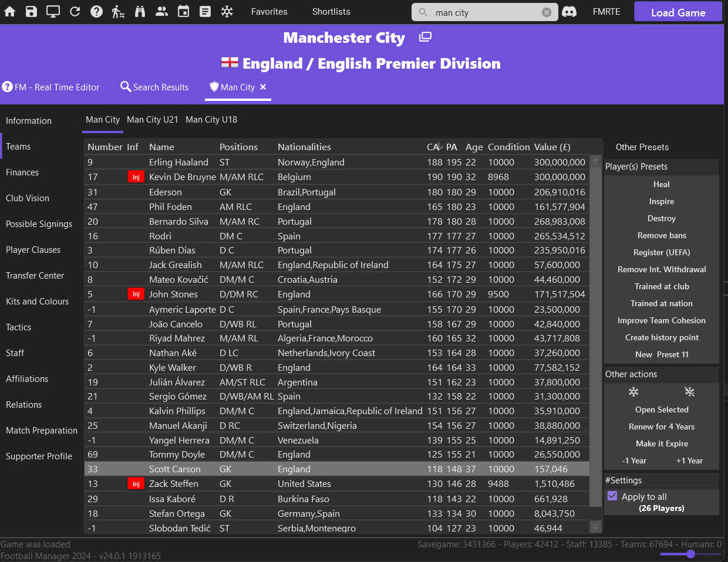This screenshot has height=562, width=728.
Task: Click the pop-out window icon beside Manchester City
Action: (x=425, y=37)
